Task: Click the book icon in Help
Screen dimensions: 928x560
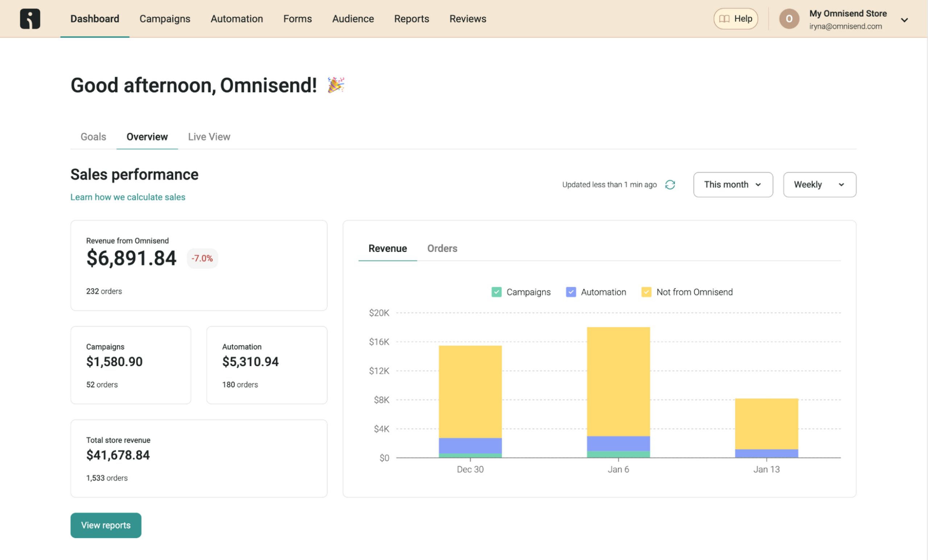Action: click(x=724, y=19)
